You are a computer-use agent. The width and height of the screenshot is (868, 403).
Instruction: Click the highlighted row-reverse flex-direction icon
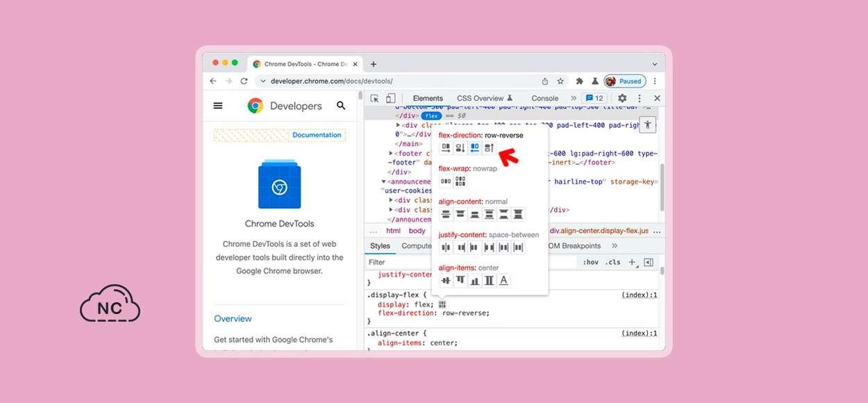click(474, 147)
